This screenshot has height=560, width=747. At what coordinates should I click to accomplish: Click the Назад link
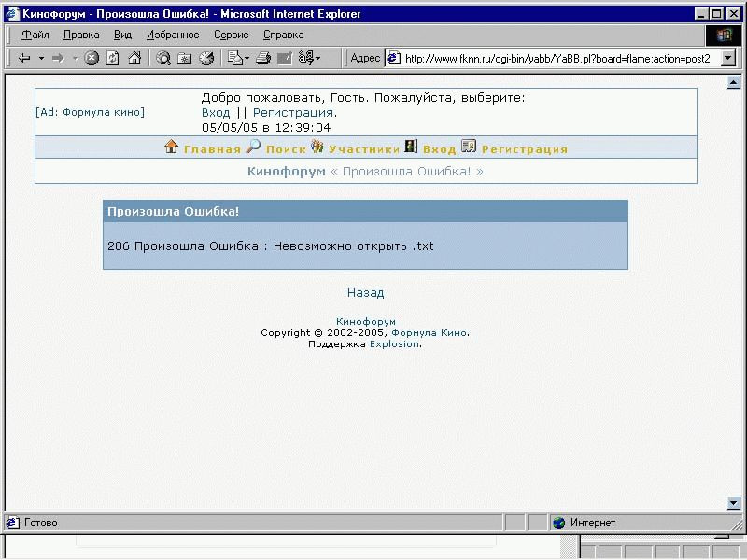365,293
